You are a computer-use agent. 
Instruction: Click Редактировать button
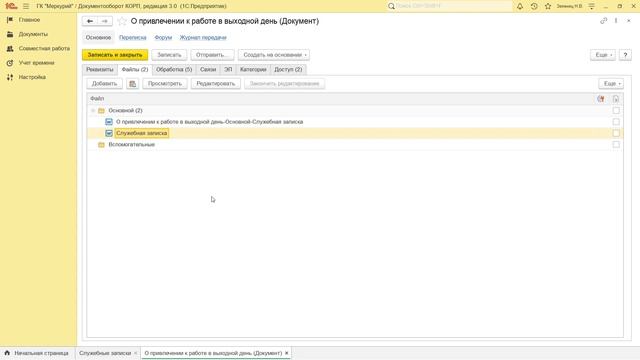(216, 84)
